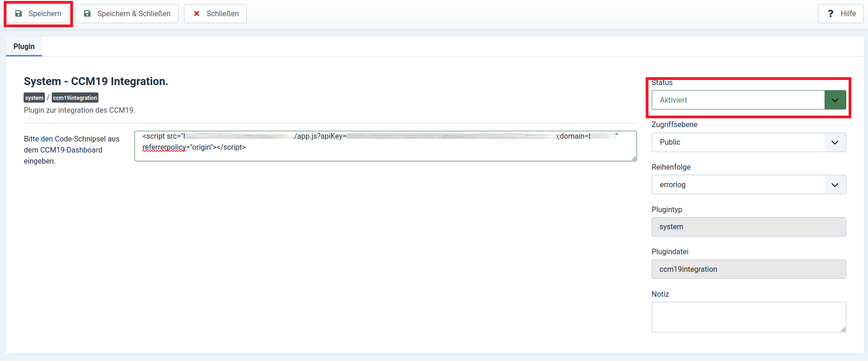Click the Zugriffsebene label

(674, 125)
